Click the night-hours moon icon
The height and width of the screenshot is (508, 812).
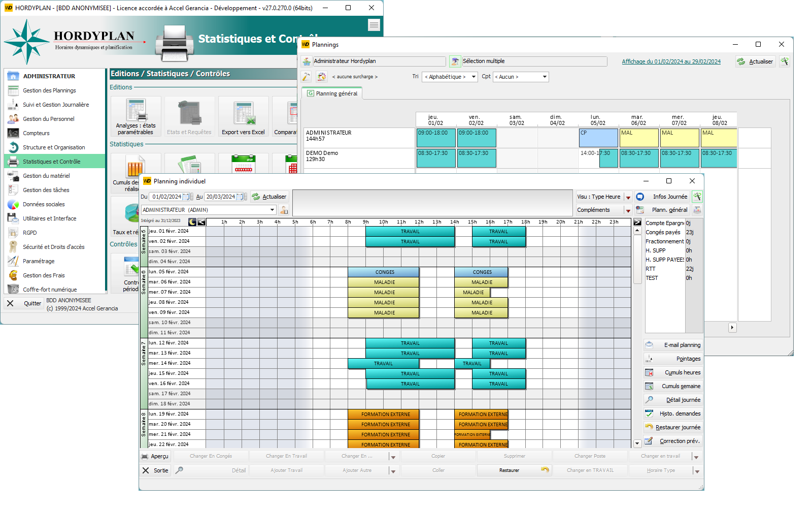[x=192, y=222]
